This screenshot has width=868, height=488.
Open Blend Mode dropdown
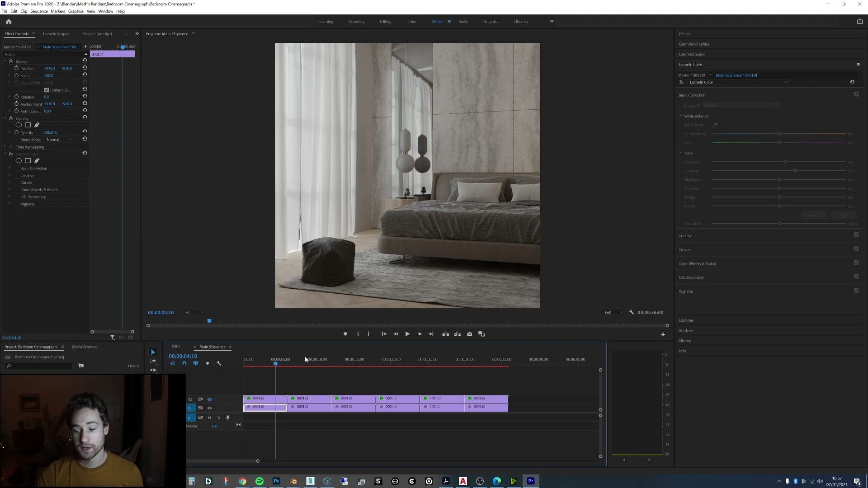click(59, 140)
